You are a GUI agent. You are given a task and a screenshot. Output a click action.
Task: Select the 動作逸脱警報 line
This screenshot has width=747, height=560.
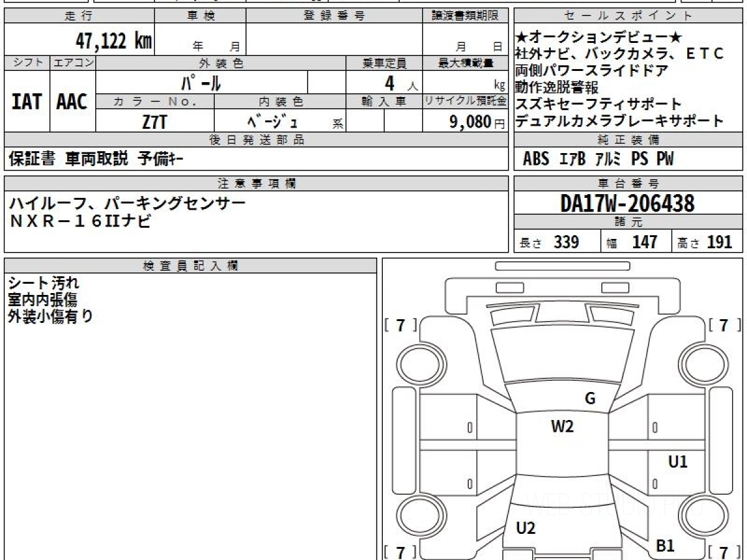[x=557, y=87]
